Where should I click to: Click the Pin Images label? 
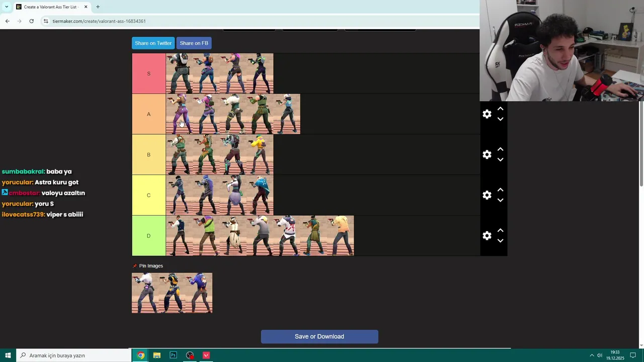[x=151, y=266]
